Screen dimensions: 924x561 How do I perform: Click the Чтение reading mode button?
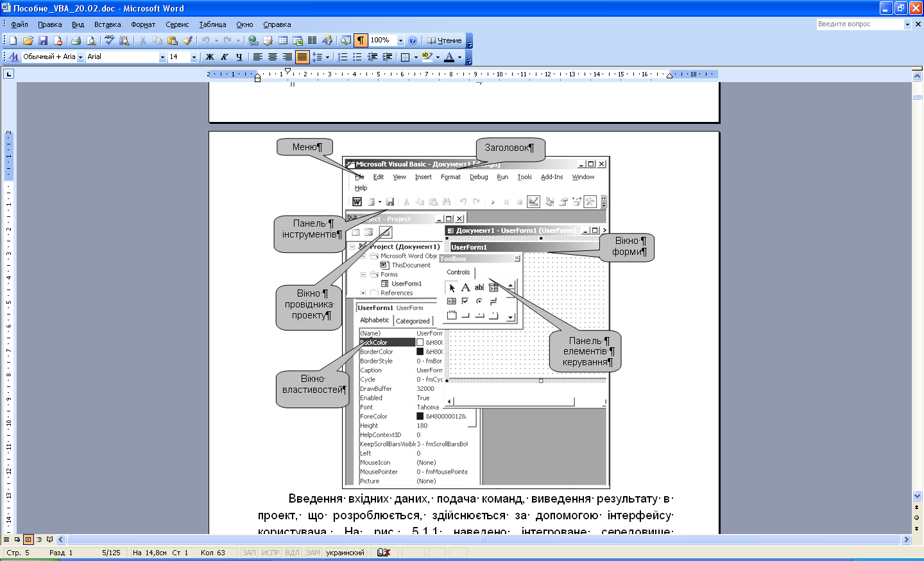click(445, 40)
